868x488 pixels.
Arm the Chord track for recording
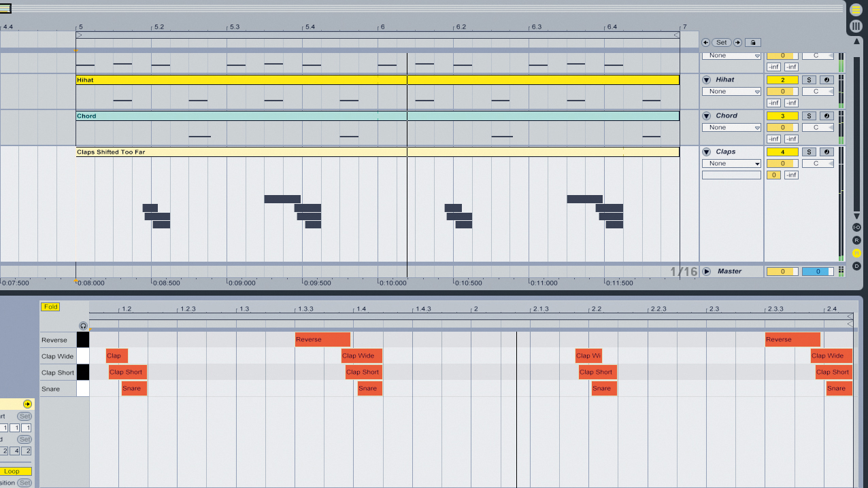click(x=827, y=116)
